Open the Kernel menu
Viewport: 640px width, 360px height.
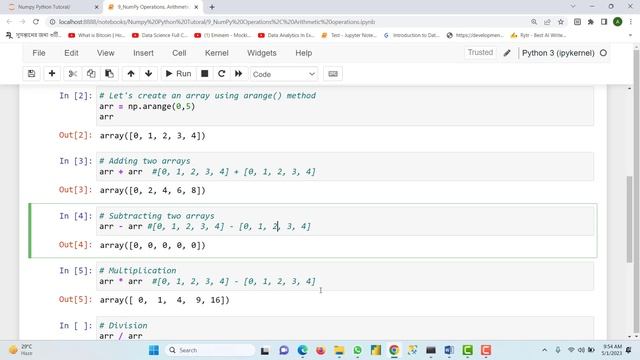pos(216,53)
